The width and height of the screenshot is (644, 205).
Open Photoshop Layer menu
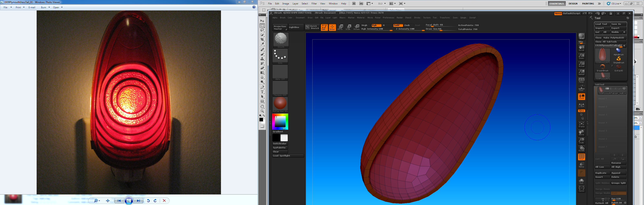(x=295, y=3)
